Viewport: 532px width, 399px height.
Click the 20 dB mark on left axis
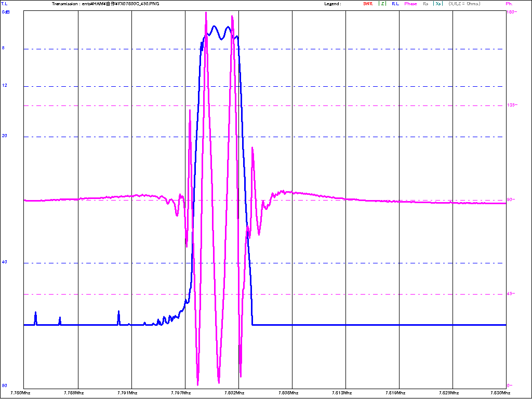[5, 136]
